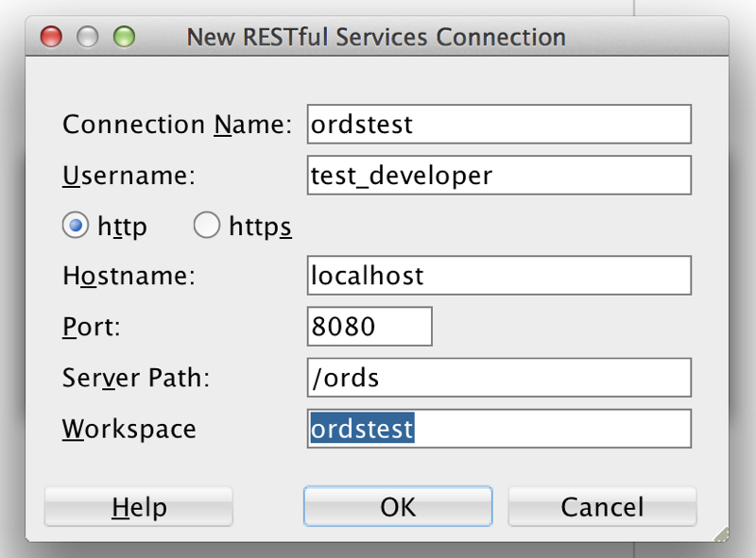Click the Workspace label
The width and height of the screenshot is (756, 558).
129,429
